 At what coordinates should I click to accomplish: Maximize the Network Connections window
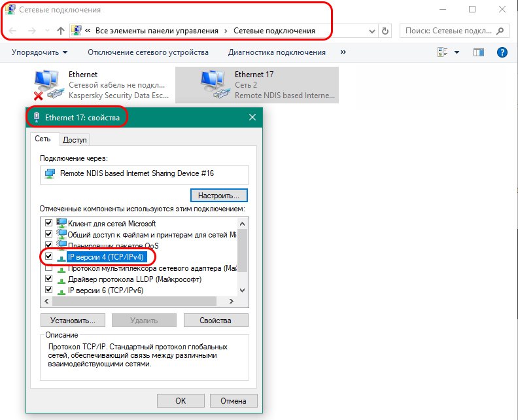pyautogui.click(x=472, y=9)
